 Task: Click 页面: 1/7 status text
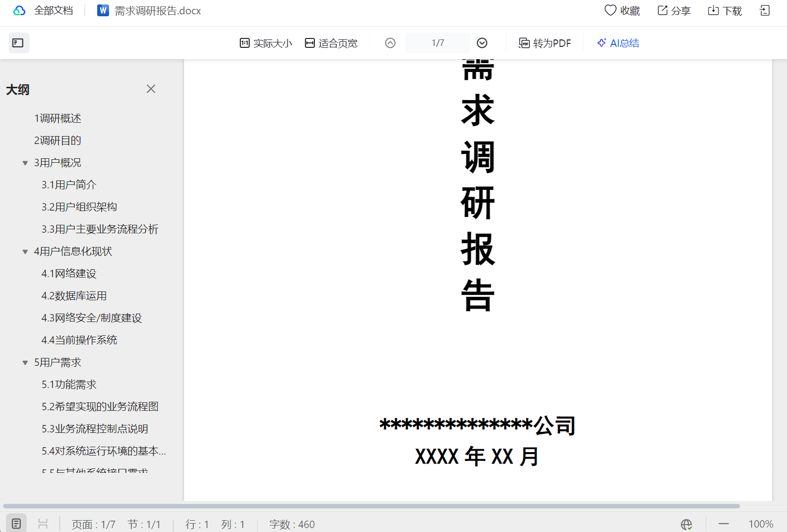93,524
